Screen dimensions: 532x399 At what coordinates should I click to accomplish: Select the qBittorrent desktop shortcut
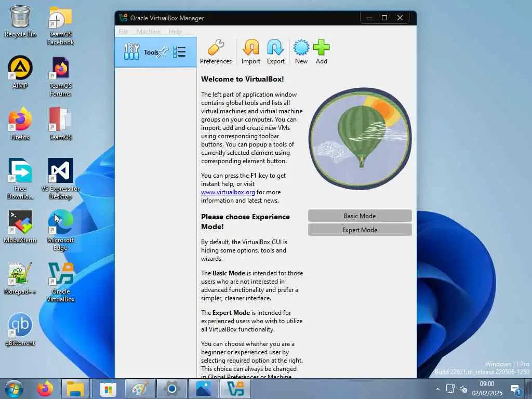pos(20,330)
